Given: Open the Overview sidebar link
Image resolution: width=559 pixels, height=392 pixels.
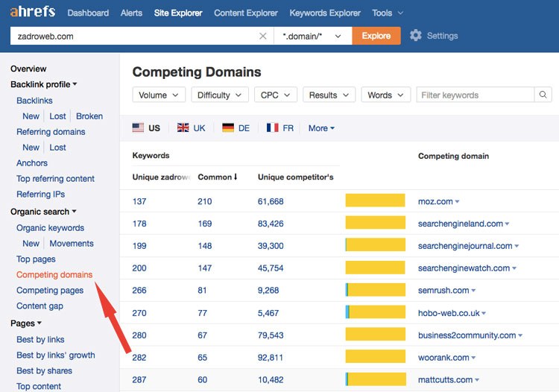Looking at the screenshot, I should (28, 69).
